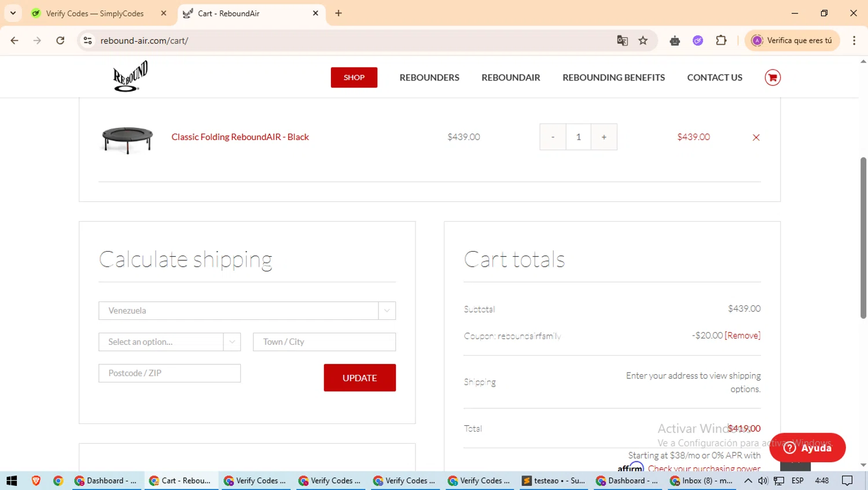Image resolution: width=868 pixels, height=490 pixels.
Task: Click the Verifica que eres tú profile button
Action: [x=792, y=40]
